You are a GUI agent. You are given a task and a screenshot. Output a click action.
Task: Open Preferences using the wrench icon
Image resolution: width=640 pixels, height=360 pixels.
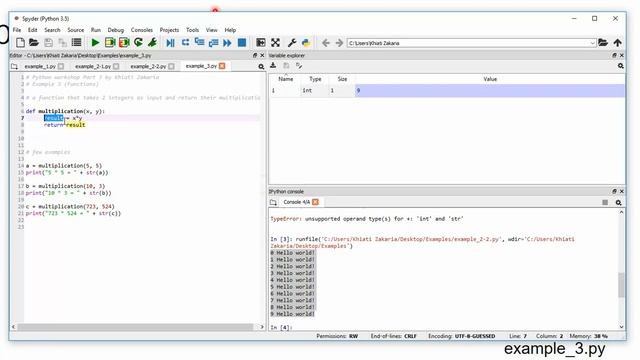click(292, 42)
